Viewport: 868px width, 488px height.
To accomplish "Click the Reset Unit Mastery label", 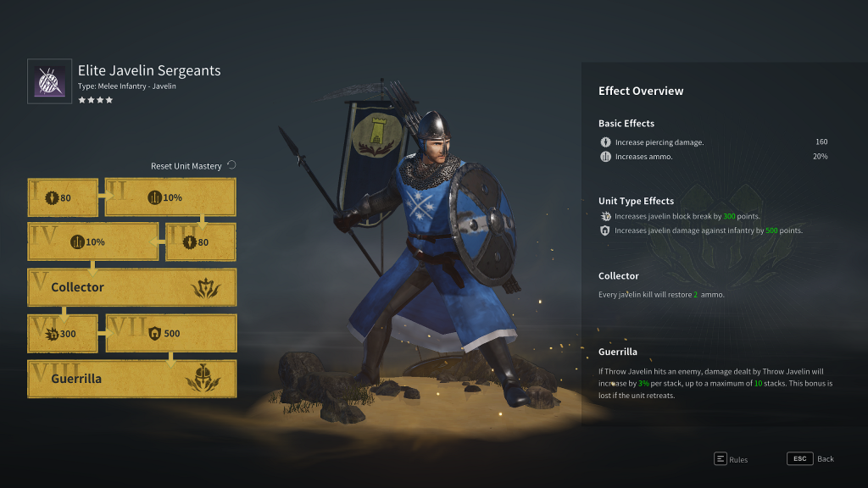I will [186, 166].
